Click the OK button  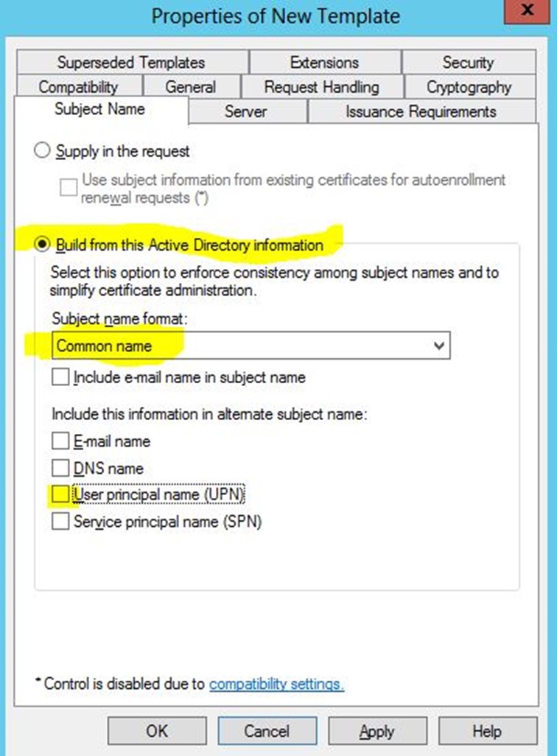(157, 731)
